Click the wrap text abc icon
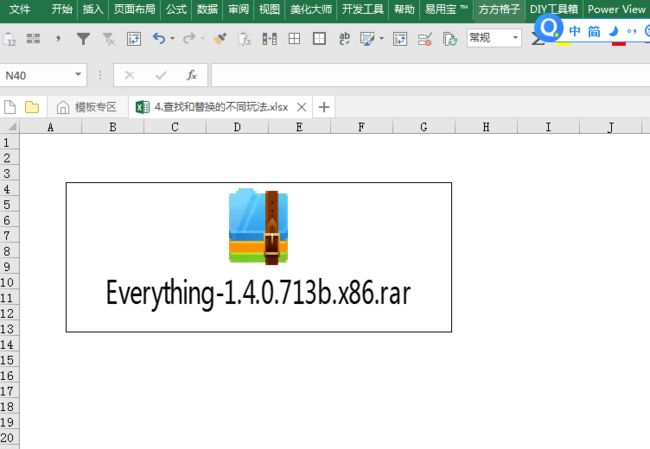The height and width of the screenshot is (449, 650). 344,39
